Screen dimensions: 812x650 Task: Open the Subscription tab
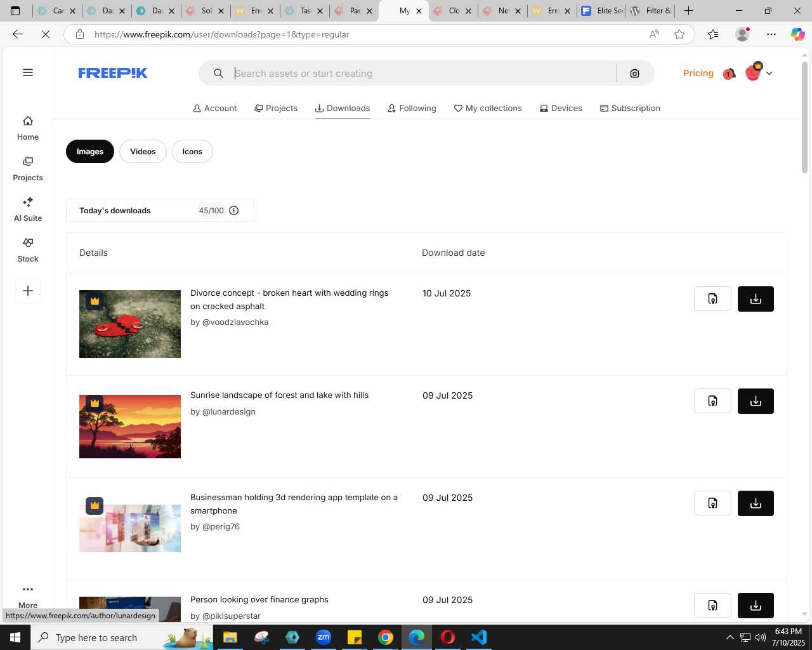tap(630, 109)
